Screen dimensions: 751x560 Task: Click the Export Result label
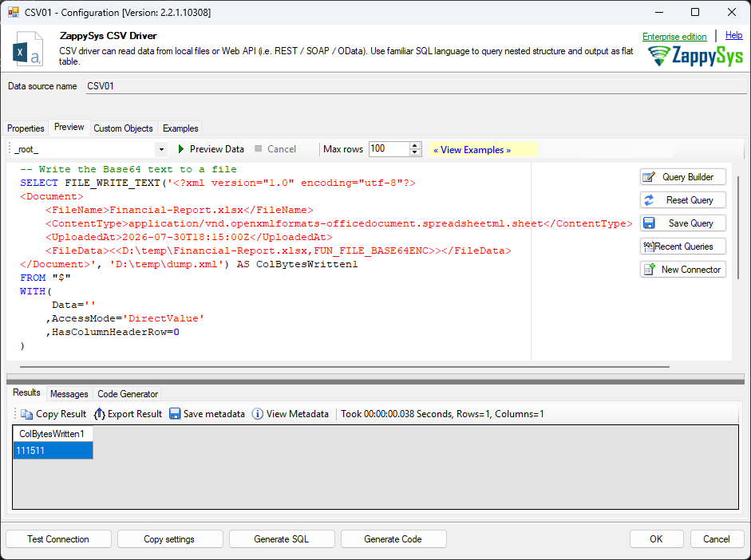click(x=135, y=414)
